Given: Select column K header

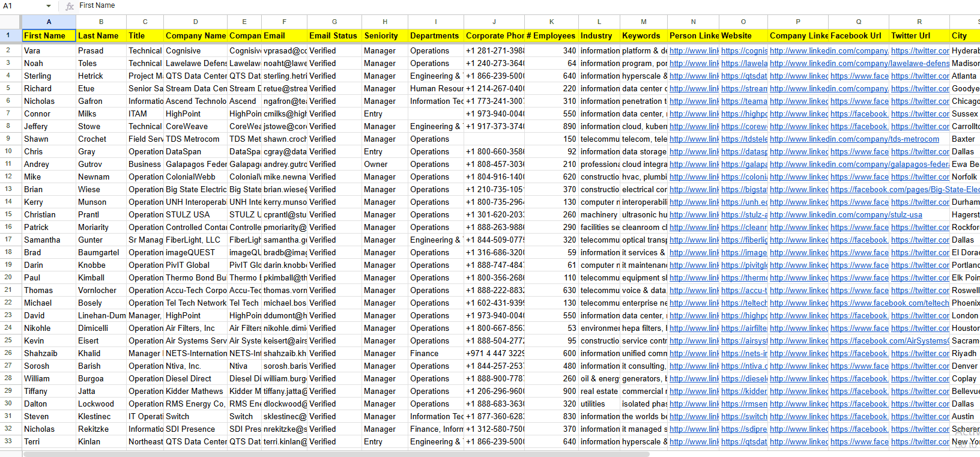Looking at the screenshot, I should tap(551, 22).
